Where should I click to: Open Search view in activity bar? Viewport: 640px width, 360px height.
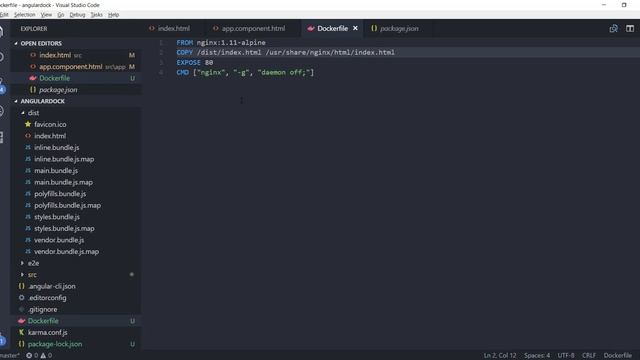coord(2,57)
